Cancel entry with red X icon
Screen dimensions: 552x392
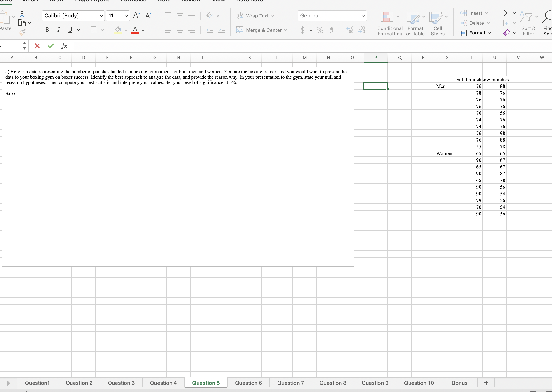(37, 46)
